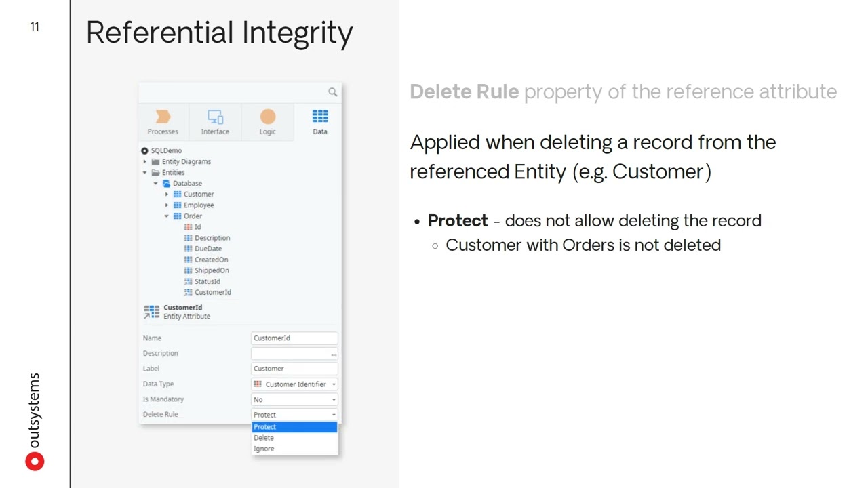The image size is (868, 488).
Task: Open the Delete Rule dropdown
Action: (294, 415)
